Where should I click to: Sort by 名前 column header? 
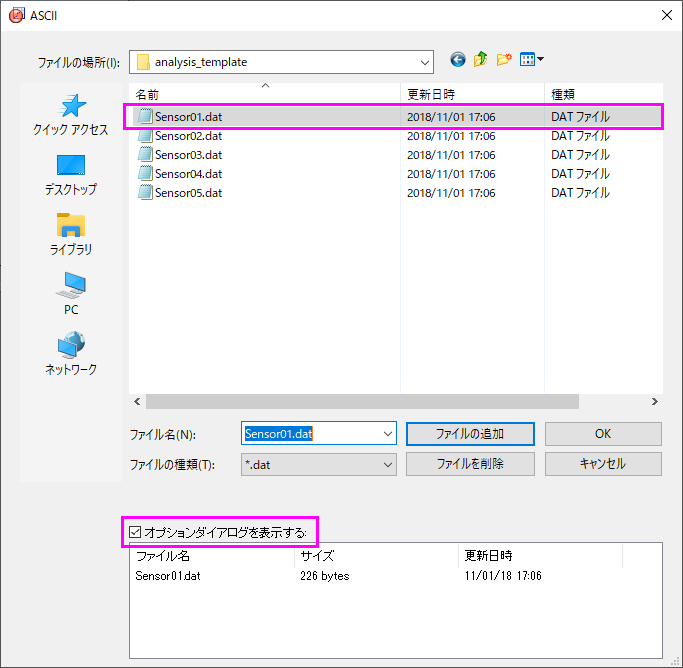pyautogui.click(x=265, y=94)
